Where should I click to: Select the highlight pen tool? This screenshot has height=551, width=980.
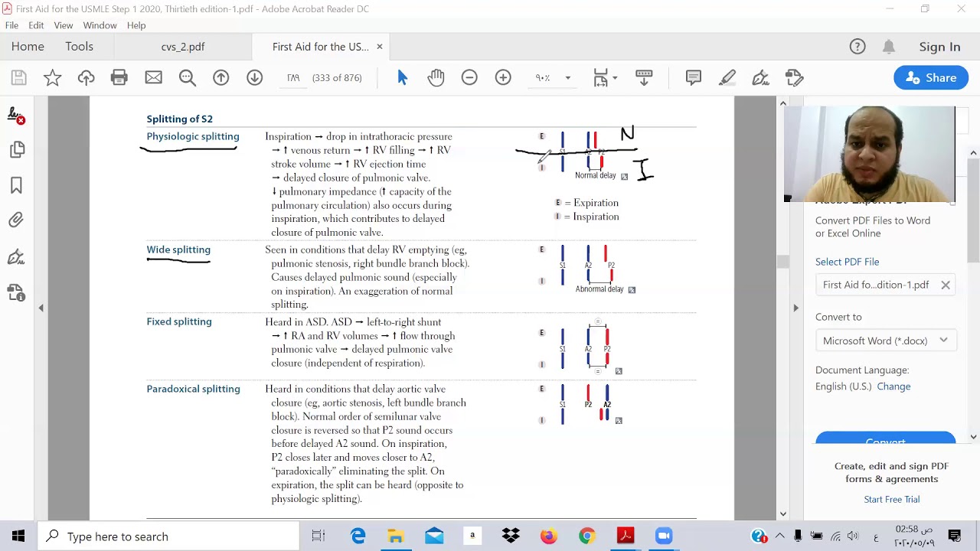point(727,77)
